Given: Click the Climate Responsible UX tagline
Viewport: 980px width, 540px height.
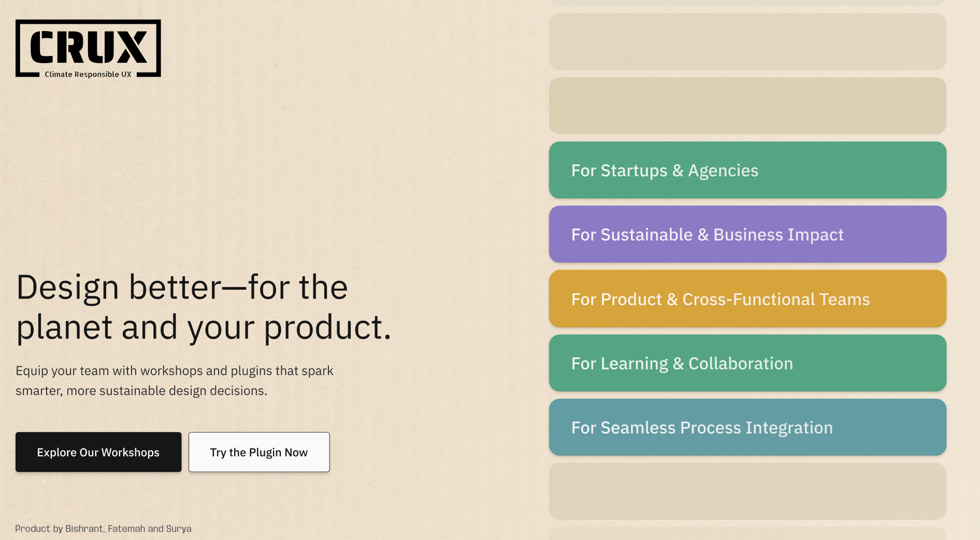Looking at the screenshot, I should pyautogui.click(x=88, y=75).
